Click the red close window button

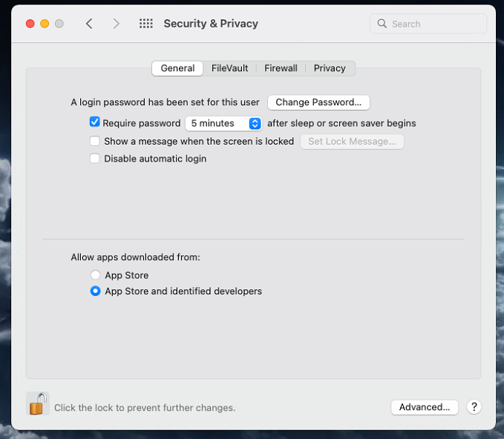pos(30,24)
